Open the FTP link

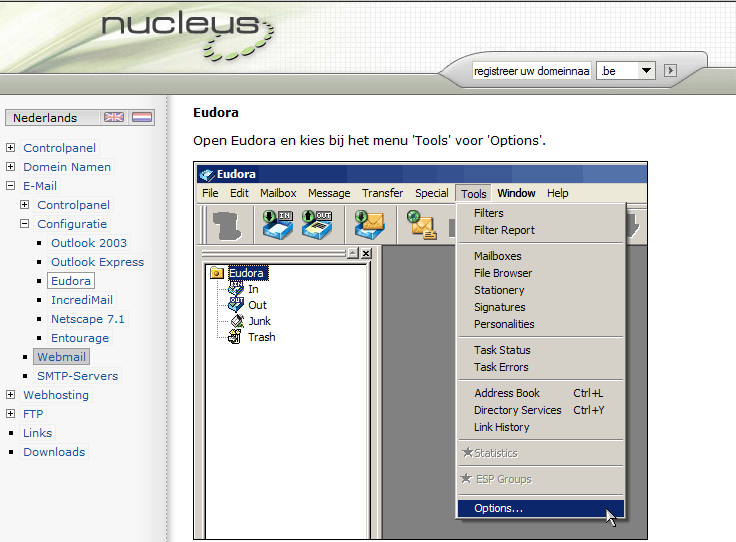tap(33, 414)
